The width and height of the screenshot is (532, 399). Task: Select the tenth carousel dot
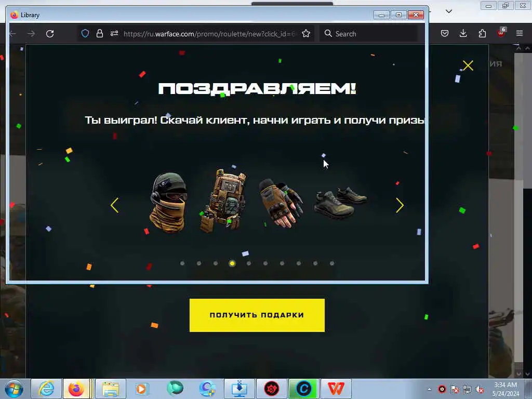[332, 263]
